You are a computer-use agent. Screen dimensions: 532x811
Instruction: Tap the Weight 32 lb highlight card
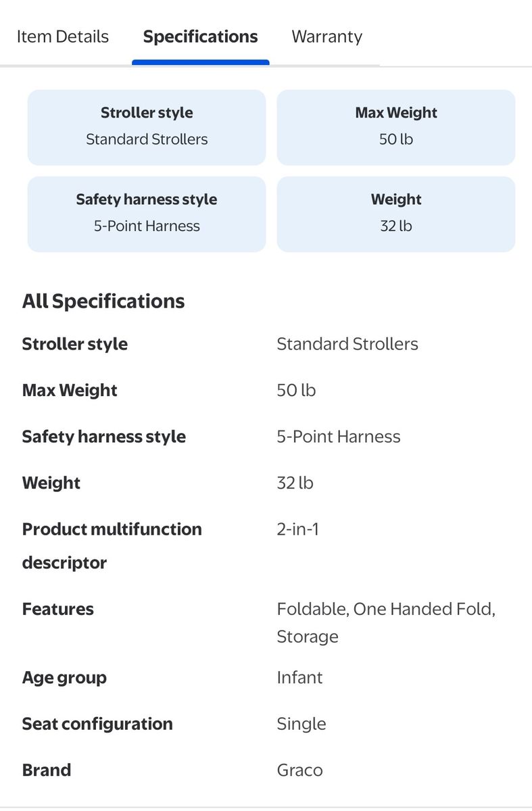coord(396,214)
